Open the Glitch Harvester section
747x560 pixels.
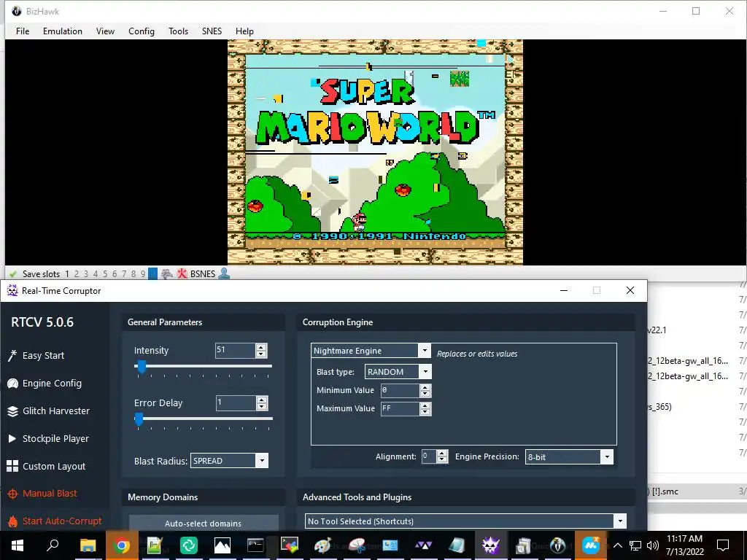pyautogui.click(x=55, y=411)
